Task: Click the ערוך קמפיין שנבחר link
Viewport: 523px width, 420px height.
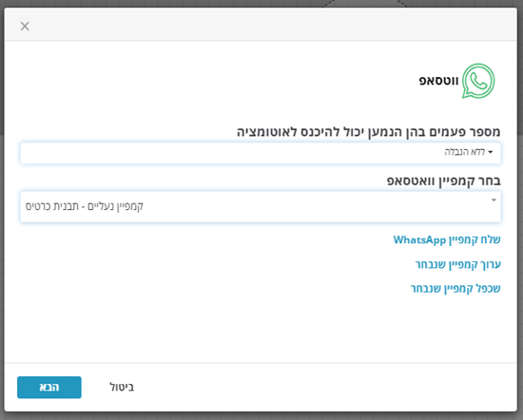Action: click(x=458, y=264)
